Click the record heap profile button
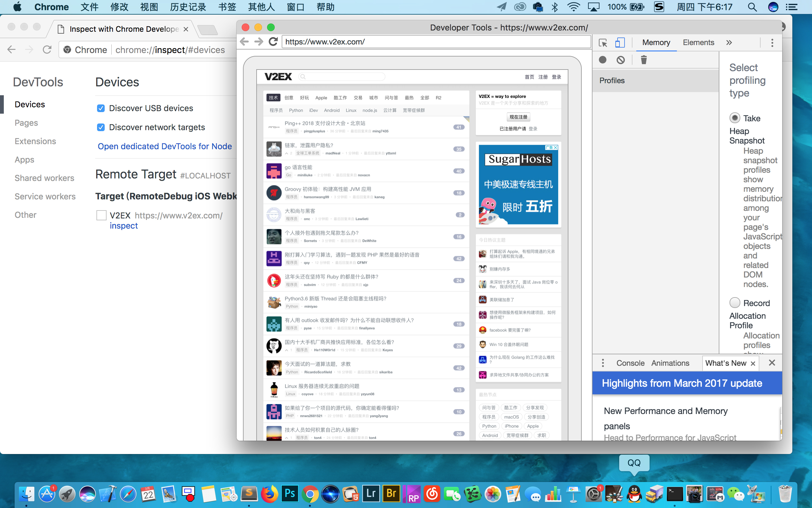Image resolution: width=812 pixels, height=508 pixels. point(603,60)
